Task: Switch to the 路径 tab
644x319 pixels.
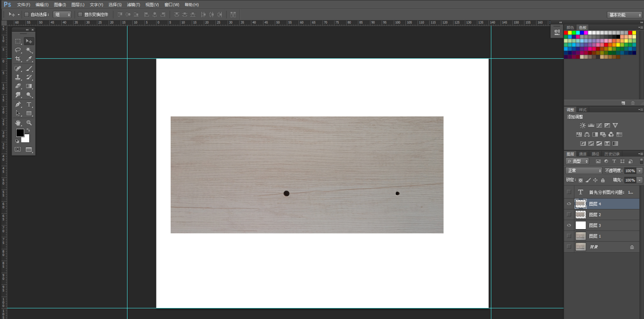Action: pos(596,154)
